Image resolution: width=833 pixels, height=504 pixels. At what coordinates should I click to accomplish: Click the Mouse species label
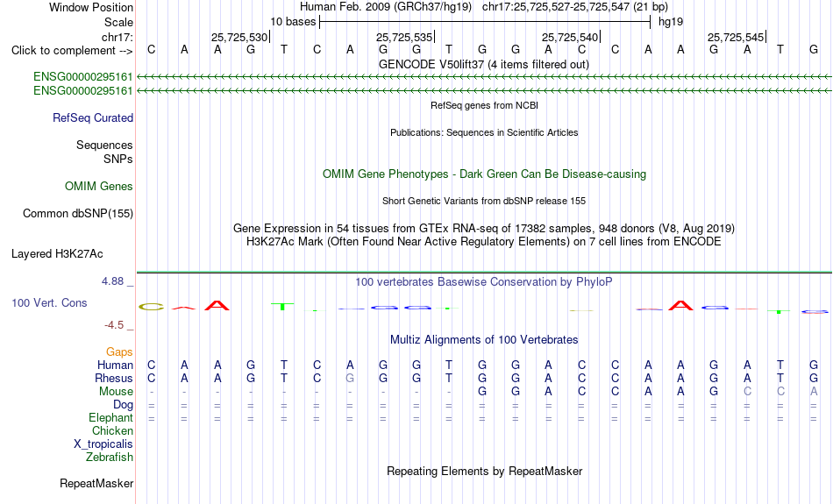coord(116,392)
